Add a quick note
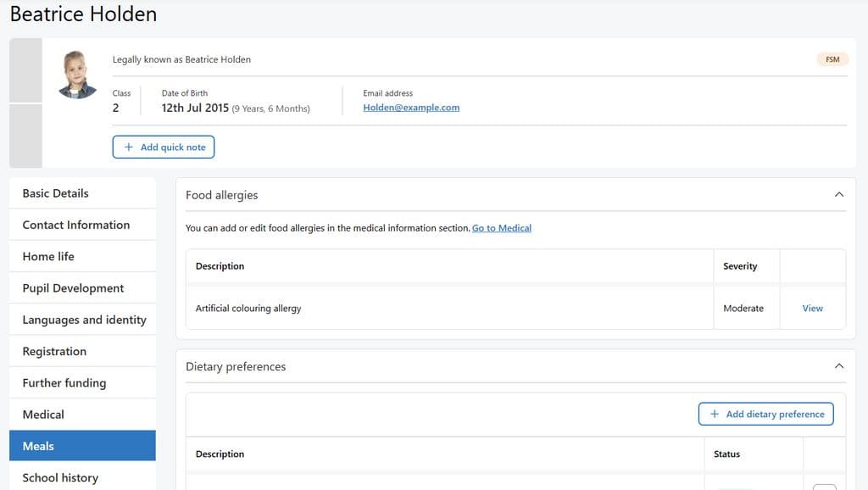Image resolution: width=868 pixels, height=490 pixels. click(164, 147)
